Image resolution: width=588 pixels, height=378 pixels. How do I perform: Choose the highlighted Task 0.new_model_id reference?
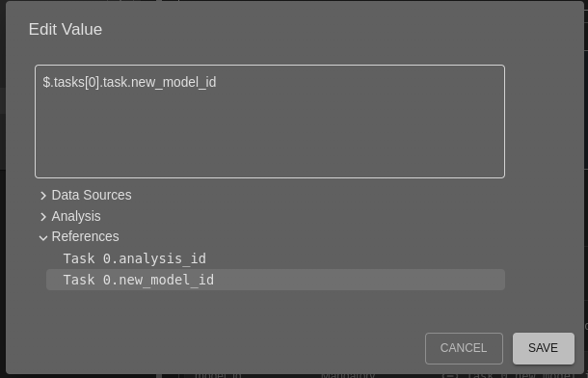(276, 280)
